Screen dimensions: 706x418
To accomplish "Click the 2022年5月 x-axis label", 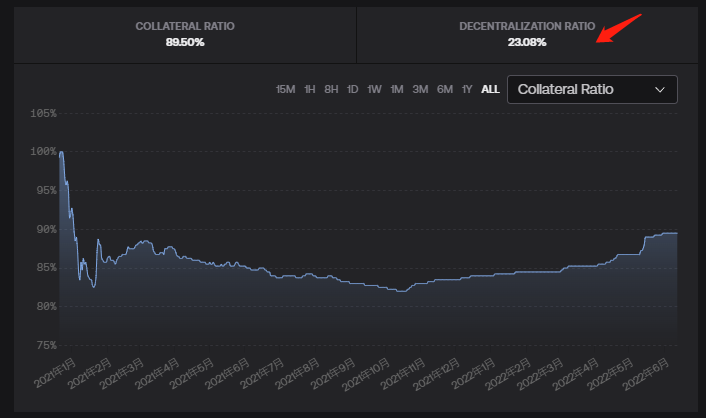I will [x=610, y=373].
